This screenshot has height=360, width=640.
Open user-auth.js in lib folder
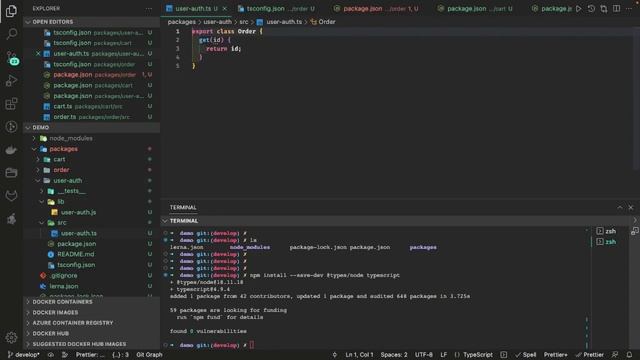click(91, 212)
